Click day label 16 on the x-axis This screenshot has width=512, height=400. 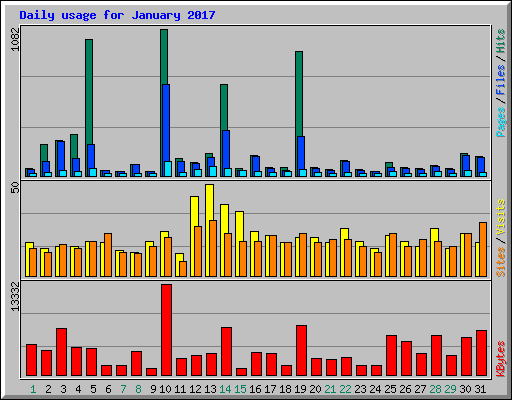click(x=255, y=389)
